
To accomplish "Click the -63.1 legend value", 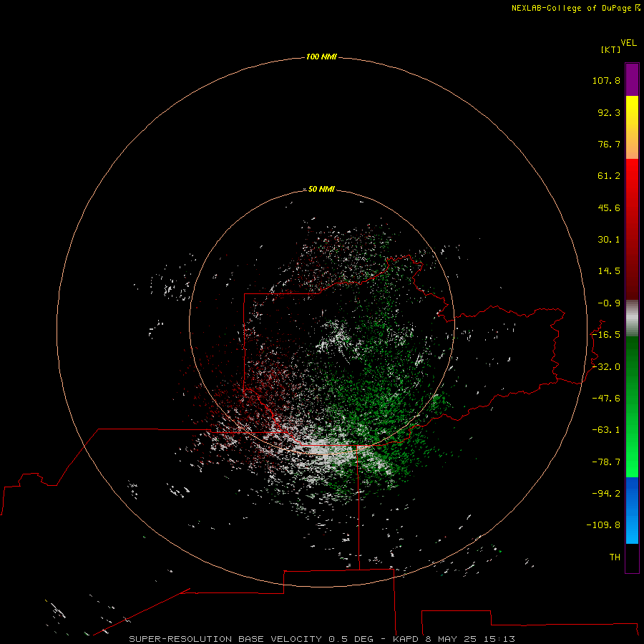I will tap(606, 430).
